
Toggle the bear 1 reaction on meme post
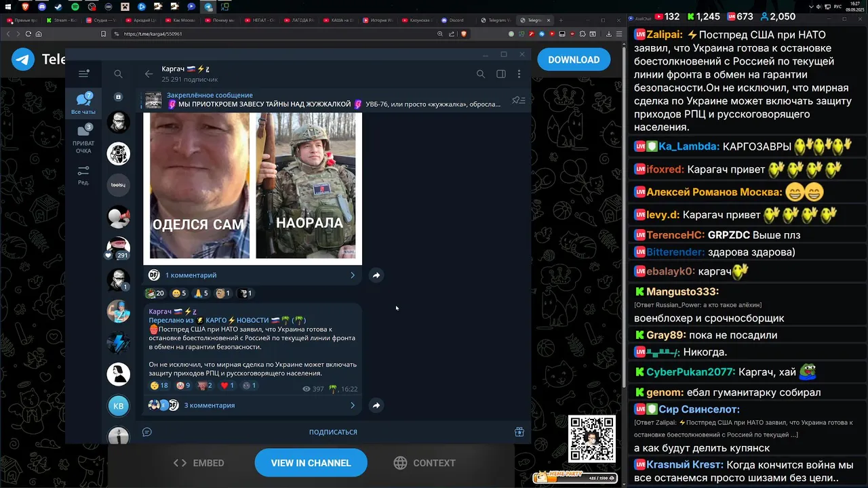pos(222,293)
